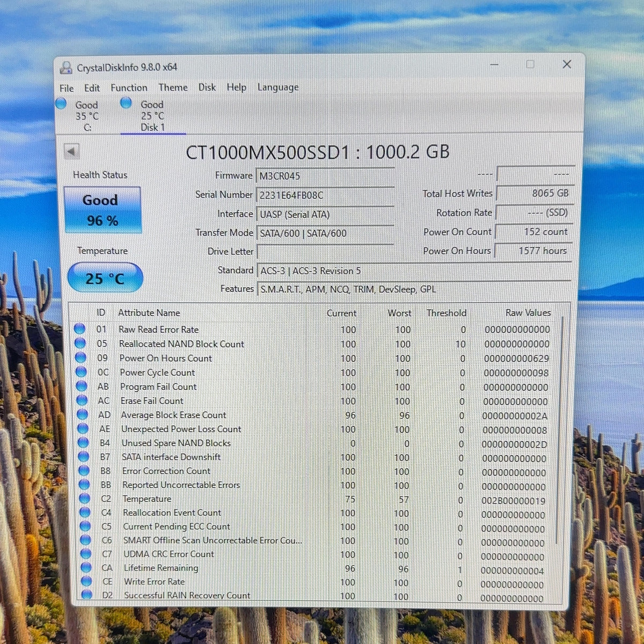Click status orb for Reported Uncorrectable Errors
Screen dimensions: 644x644
[84, 485]
